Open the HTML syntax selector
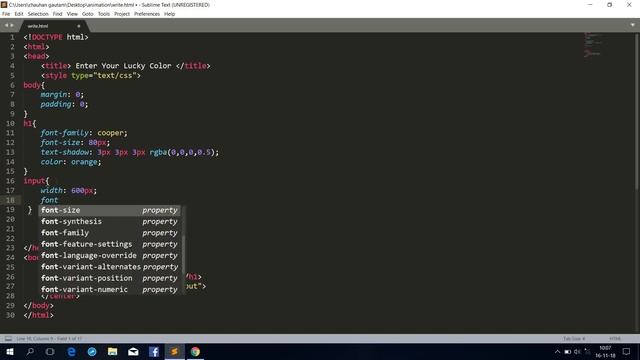Screen dimensions: 640x360 pos(615,338)
